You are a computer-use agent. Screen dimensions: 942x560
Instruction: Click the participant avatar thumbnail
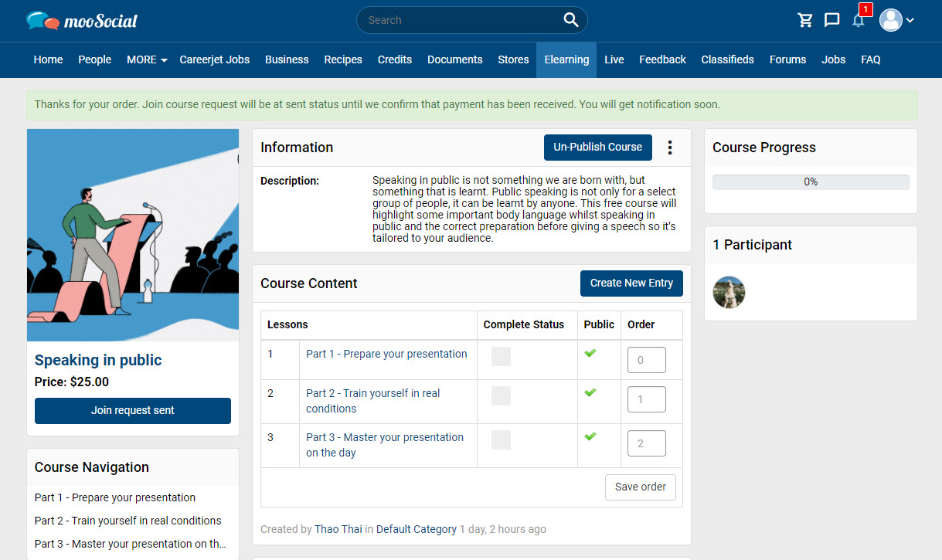[x=729, y=292]
